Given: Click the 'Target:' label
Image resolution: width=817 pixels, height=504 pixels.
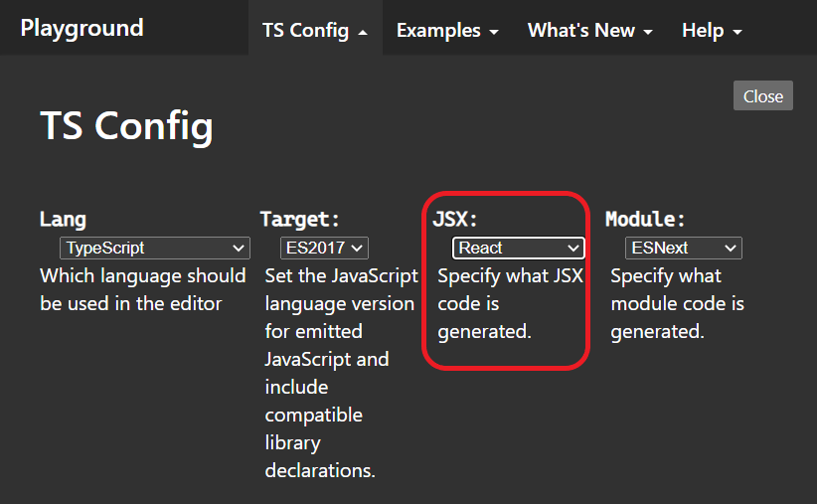Looking at the screenshot, I should [299, 219].
